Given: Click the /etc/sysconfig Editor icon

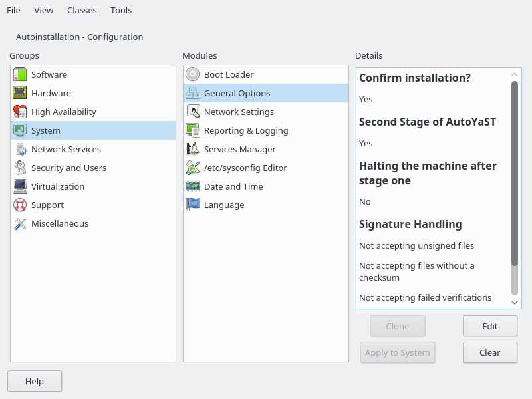Looking at the screenshot, I should [x=193, y=168].
